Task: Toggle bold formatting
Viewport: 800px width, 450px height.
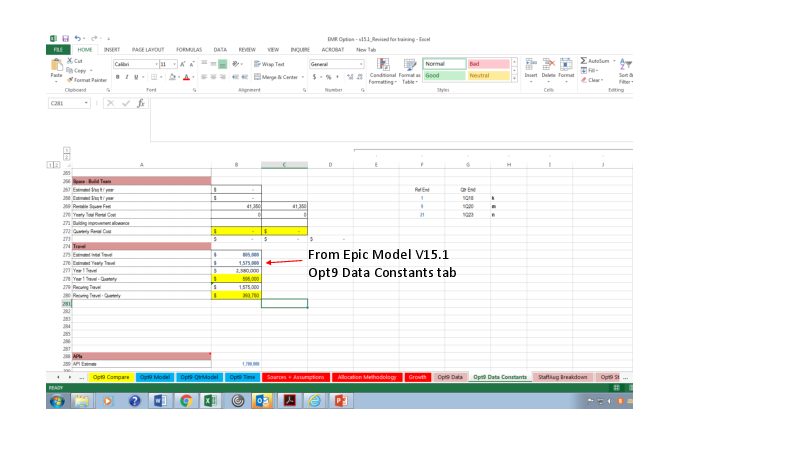Action: [117, 77]
